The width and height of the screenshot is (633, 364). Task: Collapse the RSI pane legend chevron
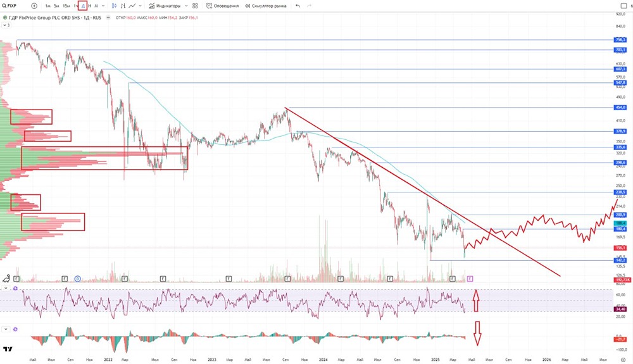click(6, 288)
